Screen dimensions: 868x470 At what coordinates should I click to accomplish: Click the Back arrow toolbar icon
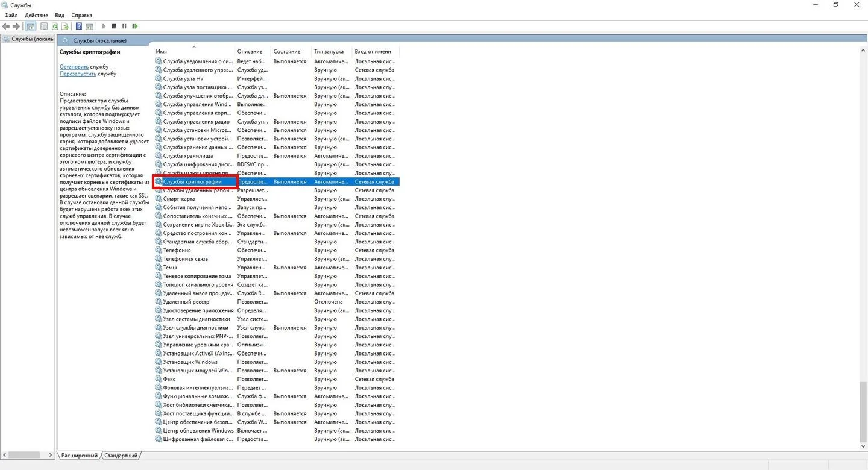tap(6, 27)
